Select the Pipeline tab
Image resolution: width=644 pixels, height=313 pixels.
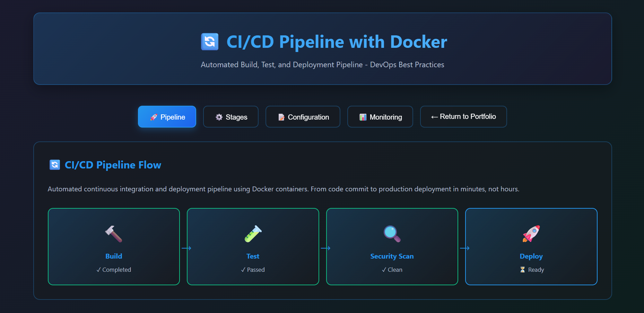(x=167, y=117)
